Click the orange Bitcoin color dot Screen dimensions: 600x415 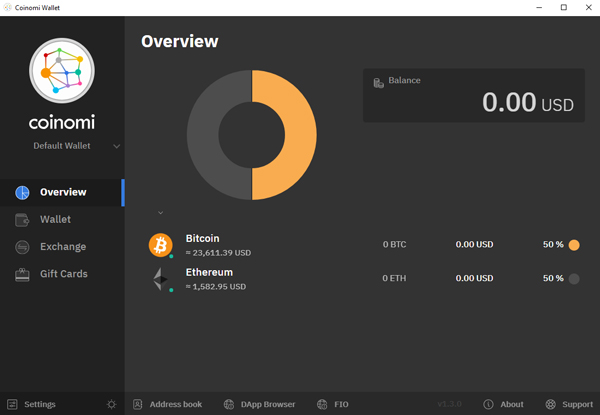click(574, 245)
